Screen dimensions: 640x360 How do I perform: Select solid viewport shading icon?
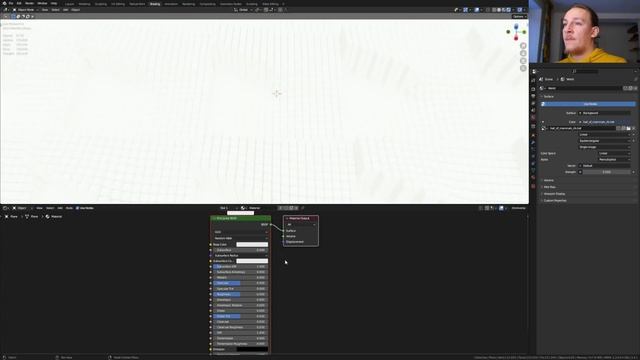tap(499, 10)
